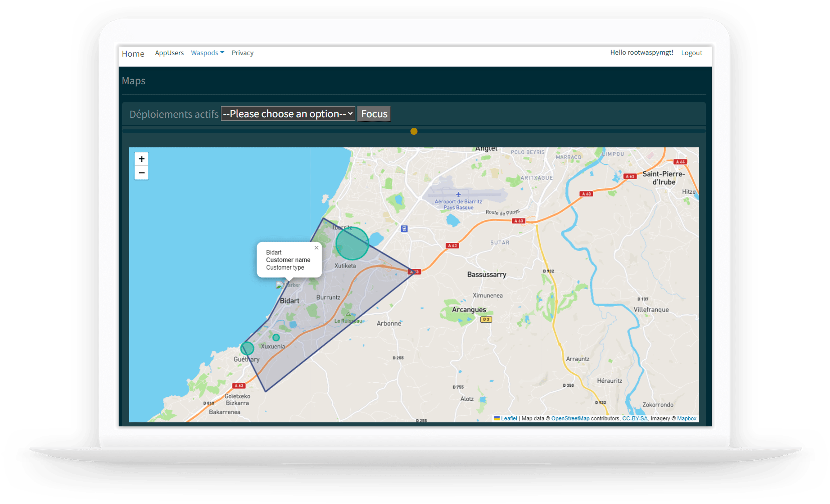Open the Leaflet attribution link
The width and height of the screenshot is (830, 504).
(509, 419)
